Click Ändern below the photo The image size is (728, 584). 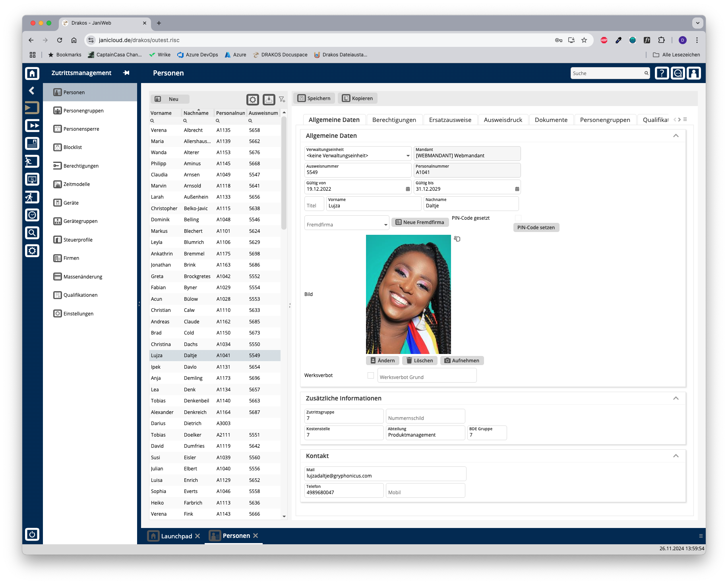tap(383, 361)
